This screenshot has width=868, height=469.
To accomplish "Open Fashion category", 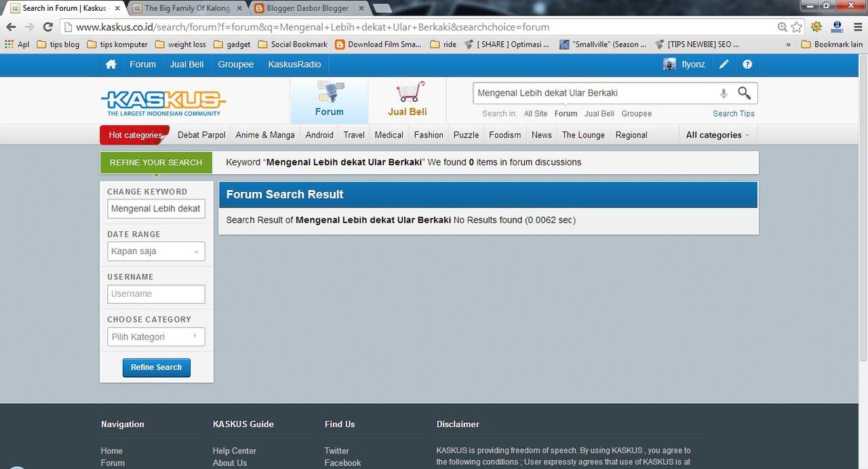I will click(x=429, y=135).
